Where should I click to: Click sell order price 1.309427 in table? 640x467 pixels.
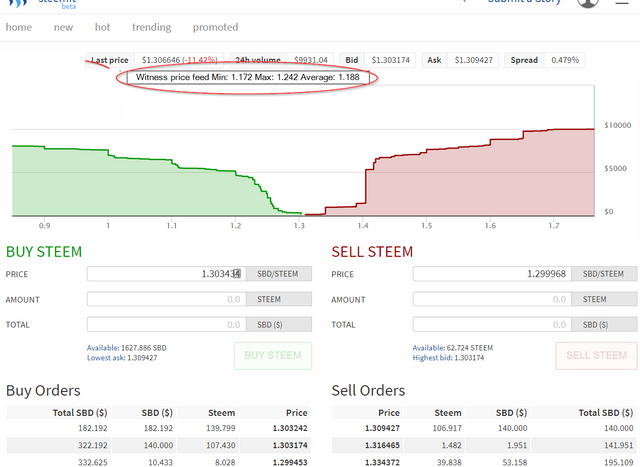tap(382, 428)
